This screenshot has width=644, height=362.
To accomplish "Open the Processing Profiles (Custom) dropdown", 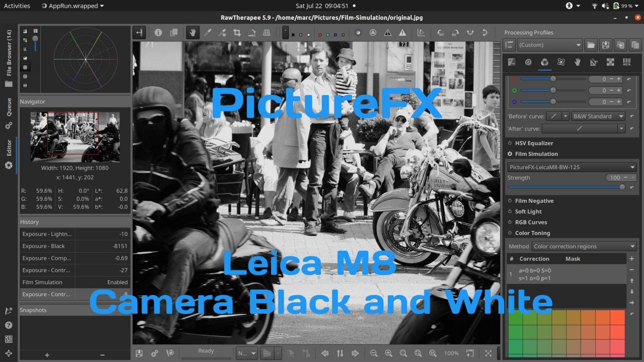I will [x=550, y=45].
